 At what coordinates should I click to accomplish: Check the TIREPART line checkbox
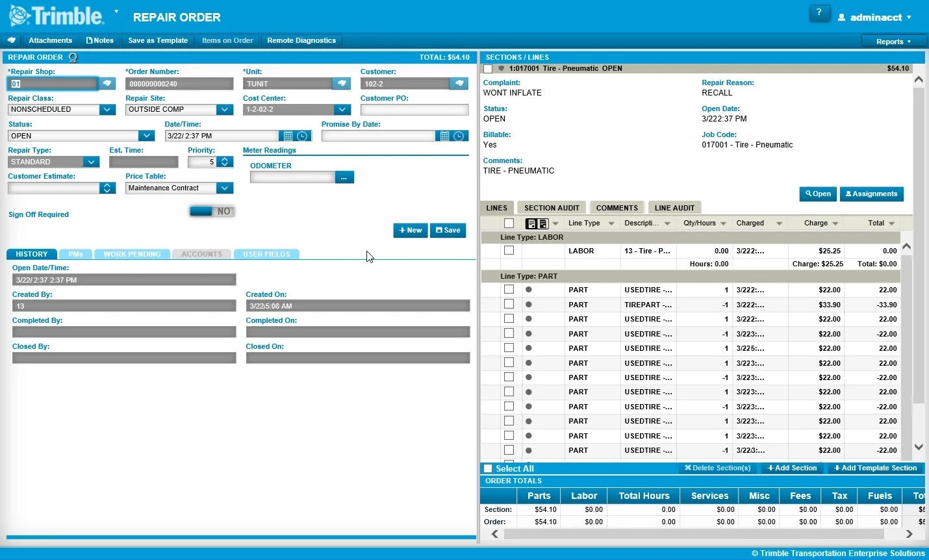click(x=509, y=304)
